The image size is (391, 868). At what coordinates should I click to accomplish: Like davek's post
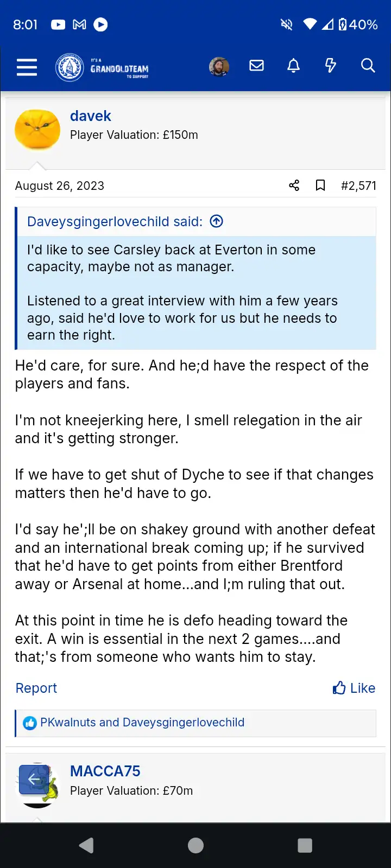coord(354,688)
